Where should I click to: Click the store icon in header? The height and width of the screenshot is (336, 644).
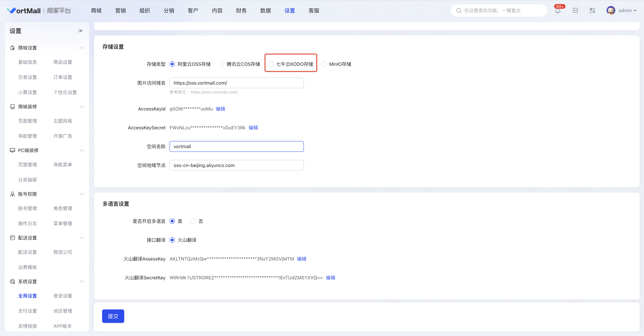pyautogui.click(x=575, y=11)
